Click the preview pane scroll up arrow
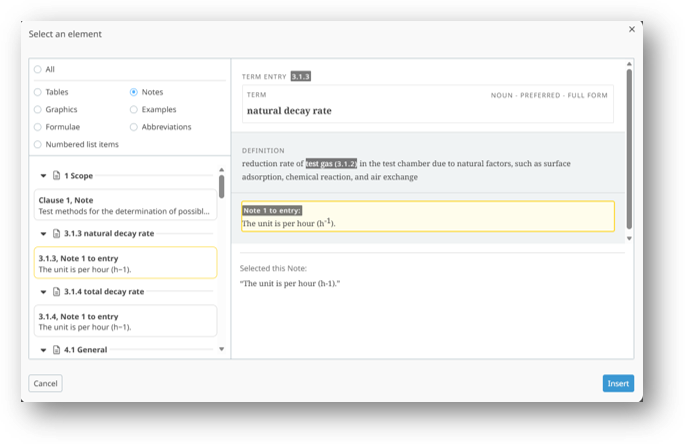The image size is (685, 444). point(629,64)
